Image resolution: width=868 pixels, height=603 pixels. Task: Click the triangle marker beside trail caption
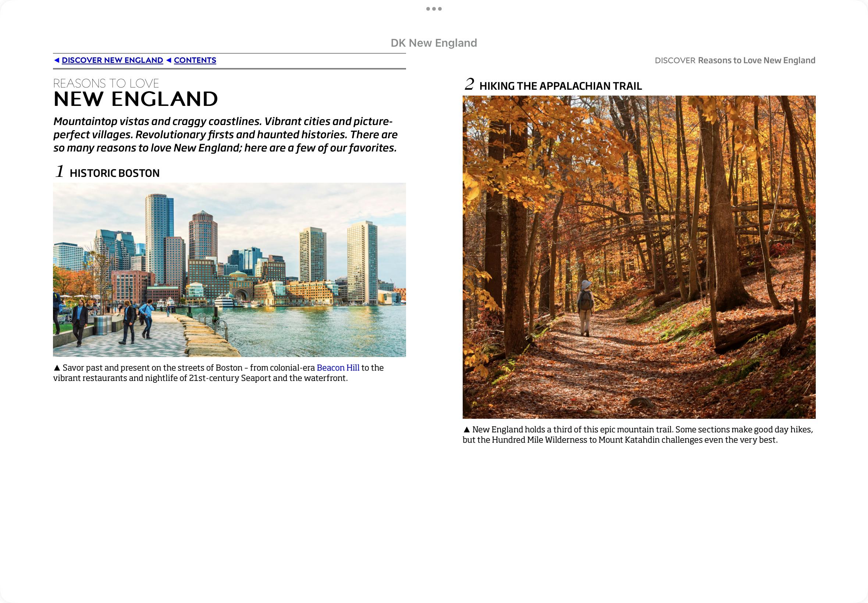tap(467, 429)
